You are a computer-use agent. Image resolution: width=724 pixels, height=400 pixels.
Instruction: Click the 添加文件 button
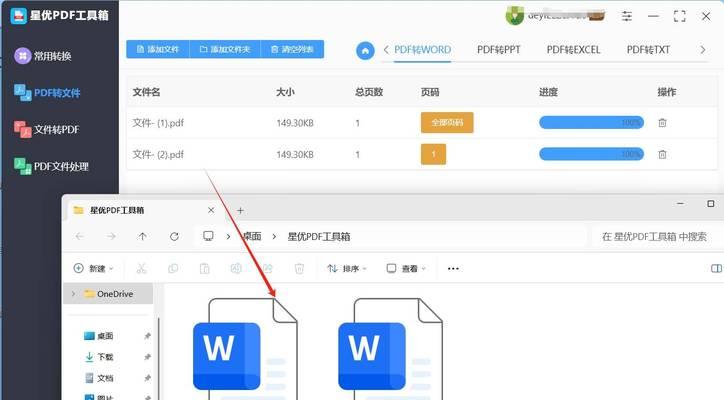[158, 49]
